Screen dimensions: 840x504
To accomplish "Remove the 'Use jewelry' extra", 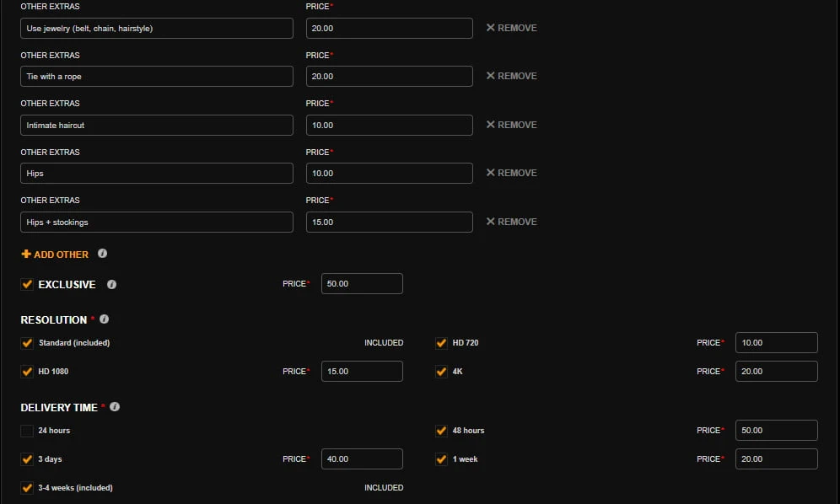I will [x=511, y=28].
